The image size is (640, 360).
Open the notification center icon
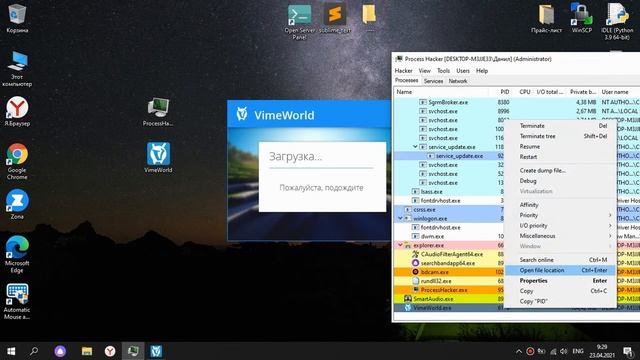click(628, 351)
